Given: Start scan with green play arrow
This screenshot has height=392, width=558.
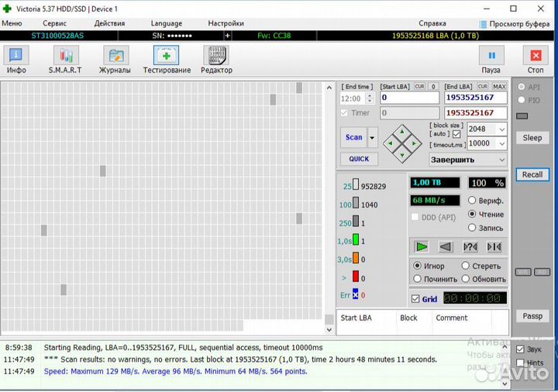Looking at the screenshot, I should click(x=422, y=246).
